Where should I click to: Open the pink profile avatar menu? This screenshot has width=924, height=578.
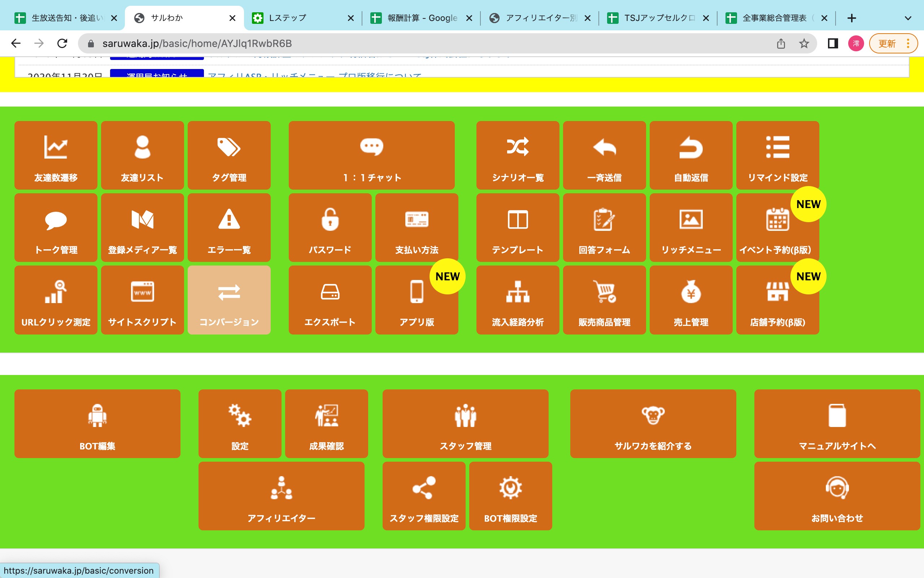pyautogui.click(x=856, y=44)
